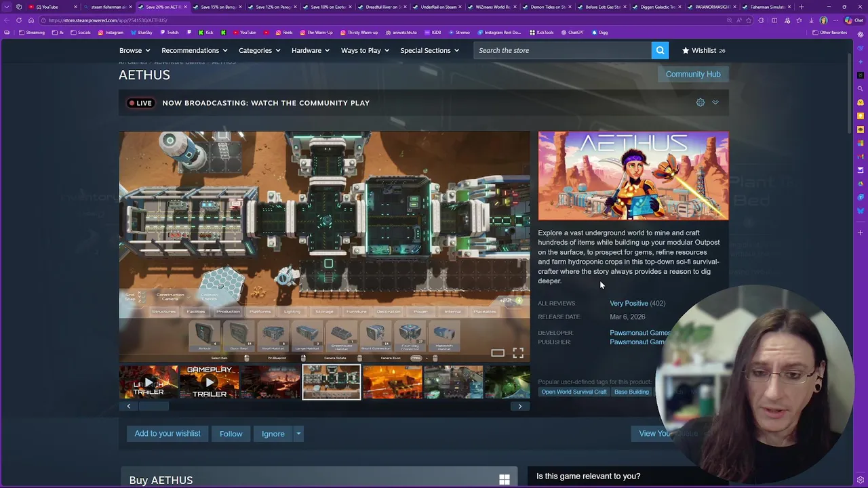Click the sidebar settings gear at bottom right
The image size is (868, 488).
861,480
